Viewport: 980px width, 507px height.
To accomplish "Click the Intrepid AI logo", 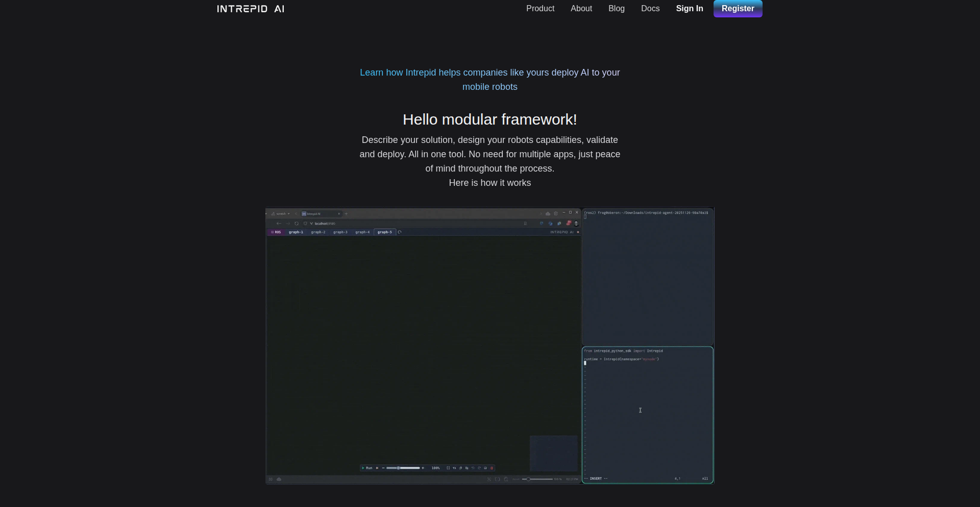I will coord(251,9).
